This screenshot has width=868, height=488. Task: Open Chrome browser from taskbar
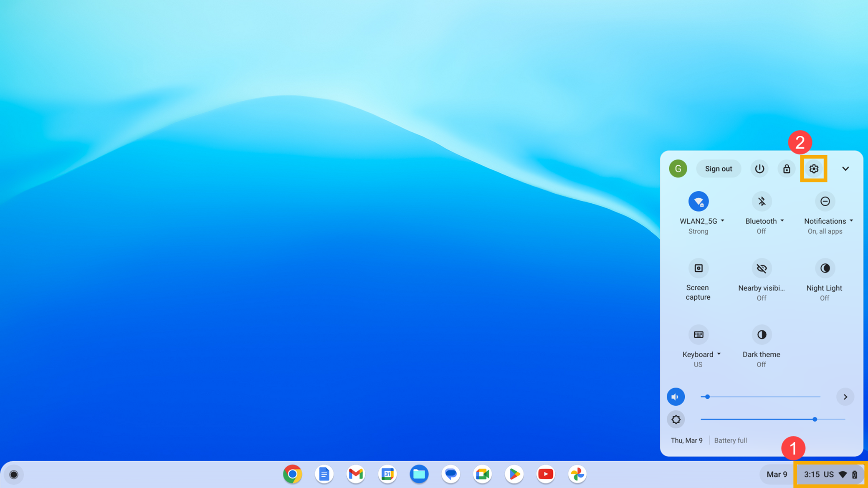coord(292,474)
